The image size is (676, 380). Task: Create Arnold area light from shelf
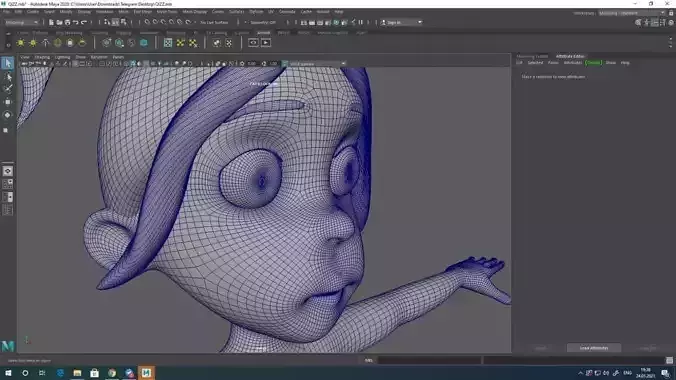coord(20,43)
